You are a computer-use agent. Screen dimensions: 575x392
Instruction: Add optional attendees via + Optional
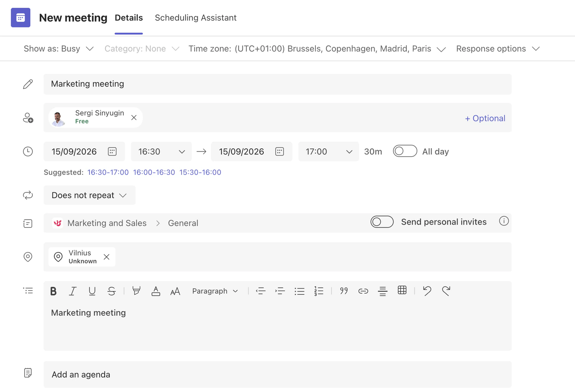click(485, 118)
